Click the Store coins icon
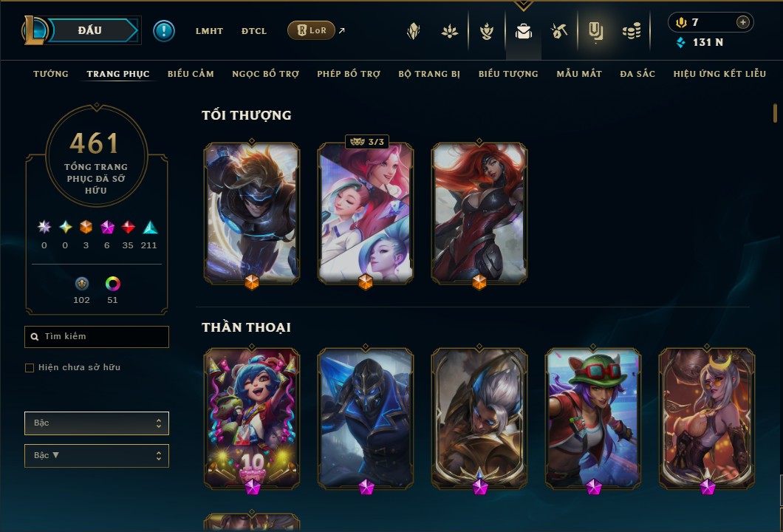783x532 pixels. pyautogui.click(x=632, y=32)
